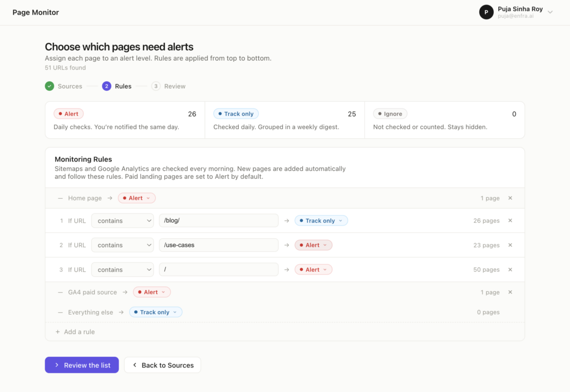Click the Ignore total count 0

pyautogui.click(x=514, y=114)
